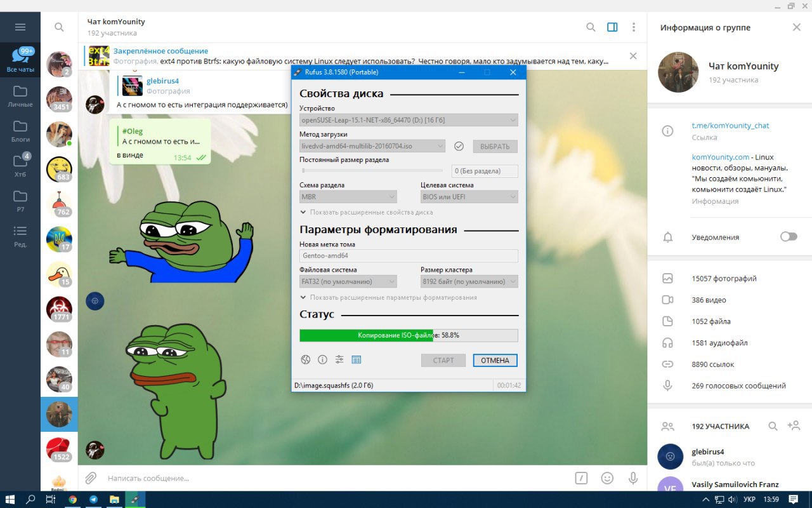Open chat with 762 unread badge
The width and height of the screenshot is (812, 508).
(x=59, y=204)
